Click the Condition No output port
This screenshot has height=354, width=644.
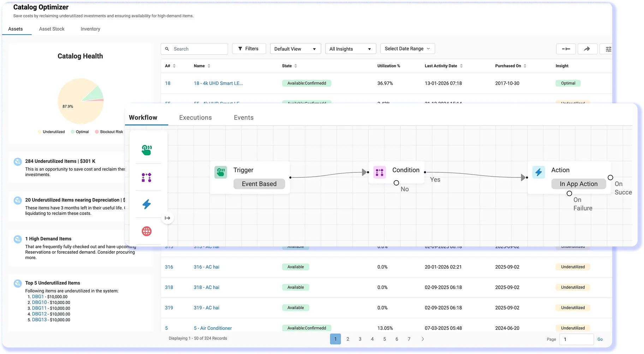(x=396, y=183)
